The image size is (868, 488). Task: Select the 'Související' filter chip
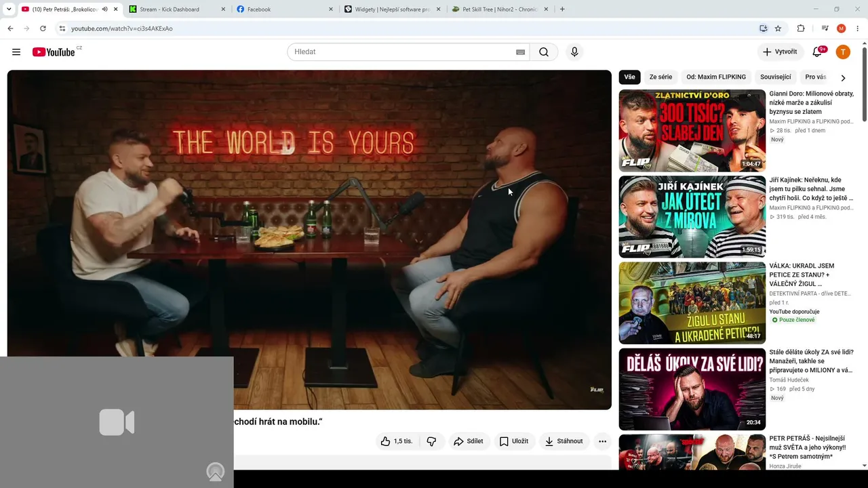point(776,77)
